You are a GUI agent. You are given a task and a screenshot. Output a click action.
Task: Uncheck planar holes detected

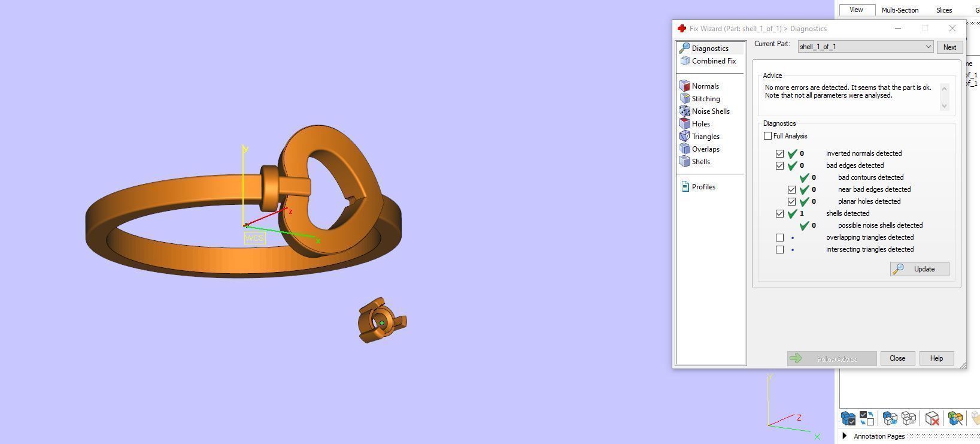point(792,201)
